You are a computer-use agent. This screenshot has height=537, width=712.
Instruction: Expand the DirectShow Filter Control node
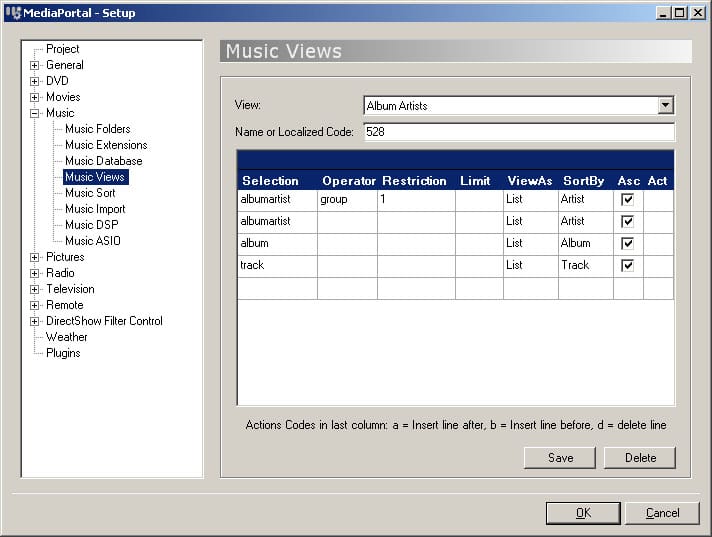(x=35, y=321)
